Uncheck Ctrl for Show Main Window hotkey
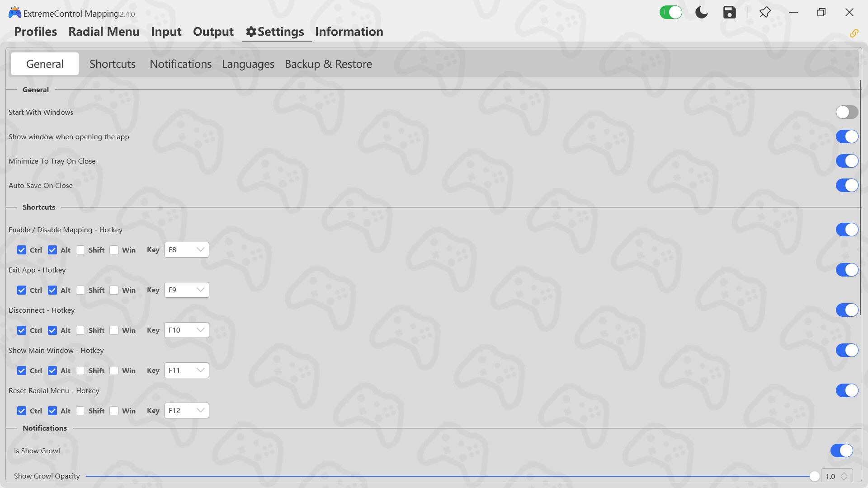The image size is (868, 488). click(x=22, y=371)
